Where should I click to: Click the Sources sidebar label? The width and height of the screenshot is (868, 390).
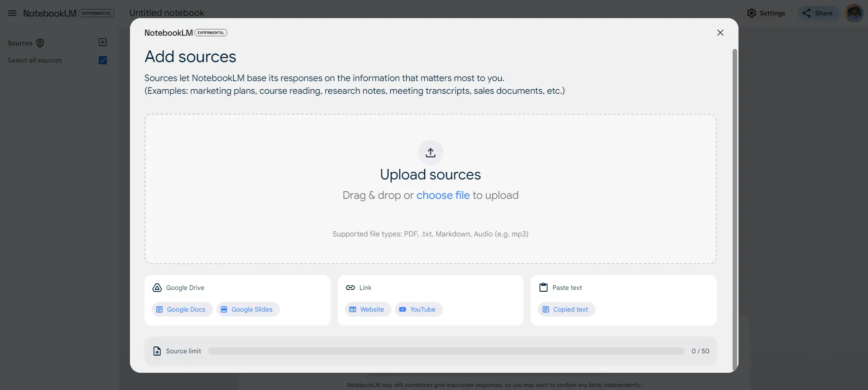coord(20,43)
